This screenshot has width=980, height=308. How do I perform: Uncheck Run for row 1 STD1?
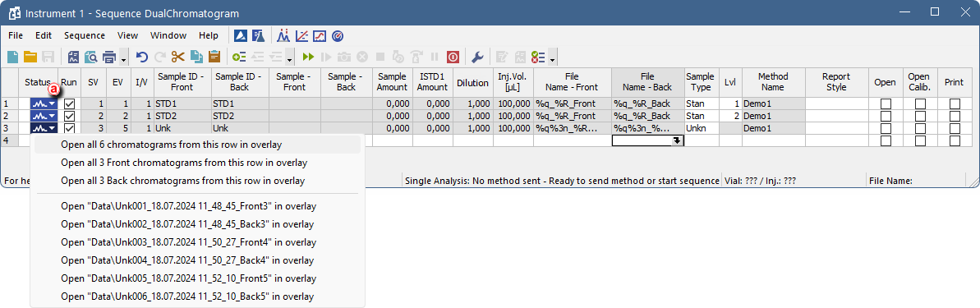coord(69,103)
